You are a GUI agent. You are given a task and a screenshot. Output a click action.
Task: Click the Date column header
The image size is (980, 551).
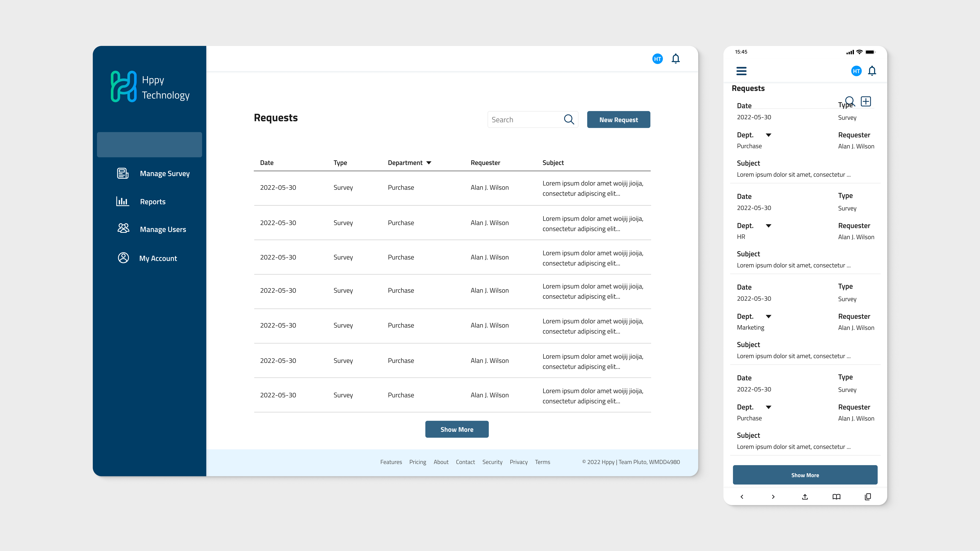(267, 162)
